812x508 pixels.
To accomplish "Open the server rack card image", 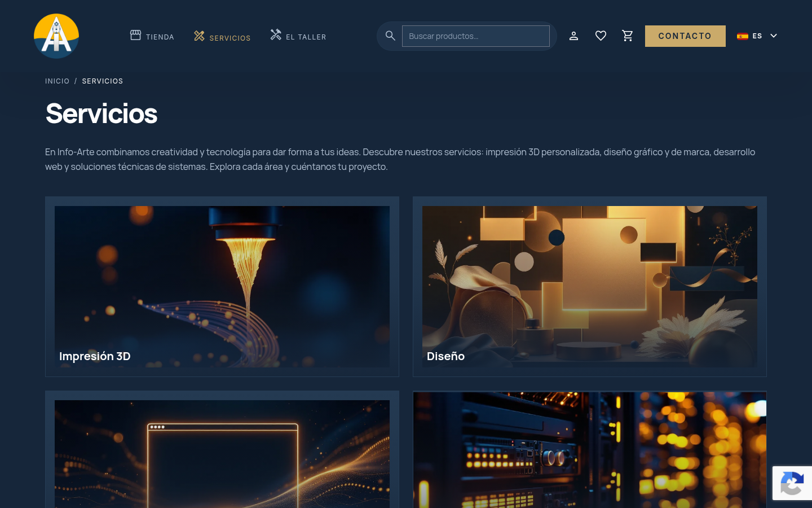I will coord(590,450).
